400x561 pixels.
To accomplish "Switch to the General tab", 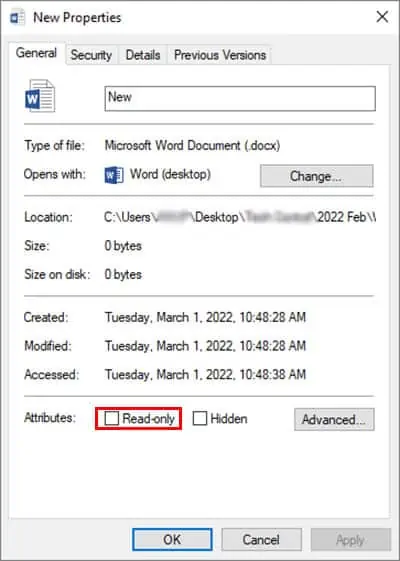I will click(36, 53).
